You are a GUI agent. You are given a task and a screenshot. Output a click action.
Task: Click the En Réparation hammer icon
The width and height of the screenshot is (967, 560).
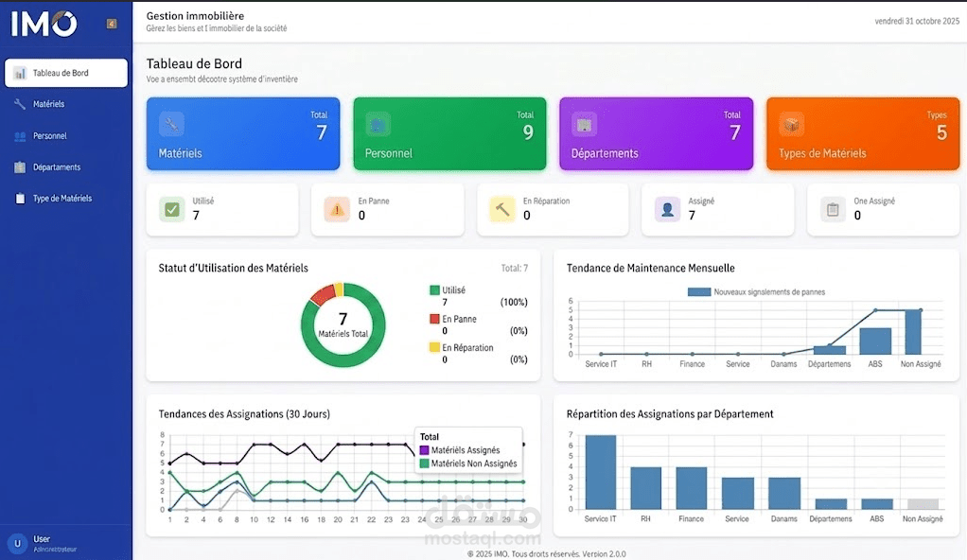tap(502, 209)
